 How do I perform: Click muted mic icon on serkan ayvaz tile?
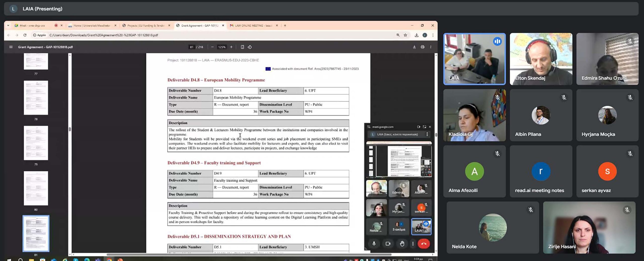(630, 154)
